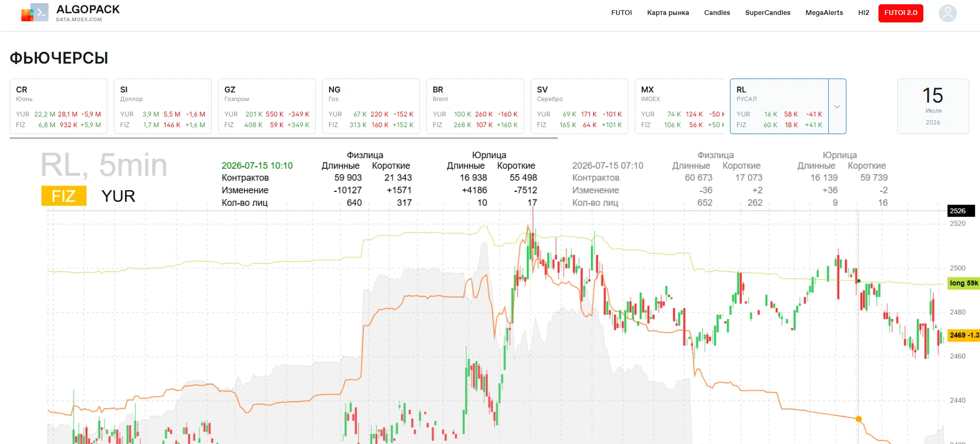Pick the NG Газ futures card
The image size is (980, 444).
(371, 106)
